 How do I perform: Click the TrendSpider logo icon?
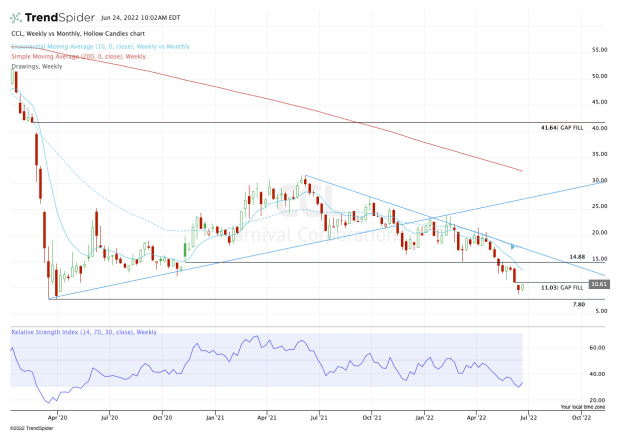[x=18, y=18]
